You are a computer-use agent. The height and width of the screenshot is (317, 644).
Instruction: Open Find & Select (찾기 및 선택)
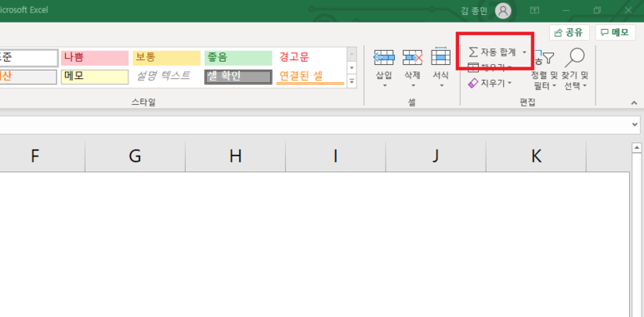coord(575,70)
